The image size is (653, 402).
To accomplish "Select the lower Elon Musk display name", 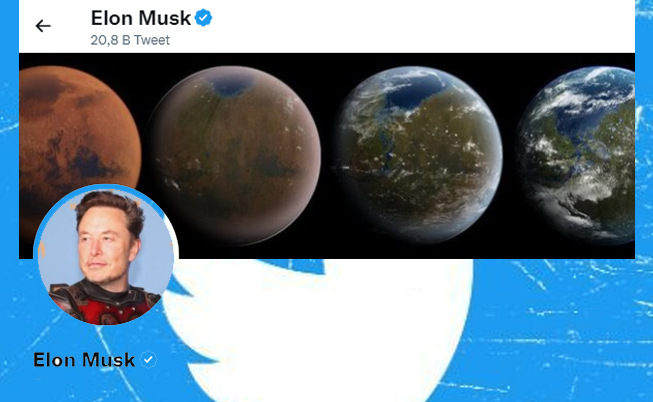I will 84,360.
